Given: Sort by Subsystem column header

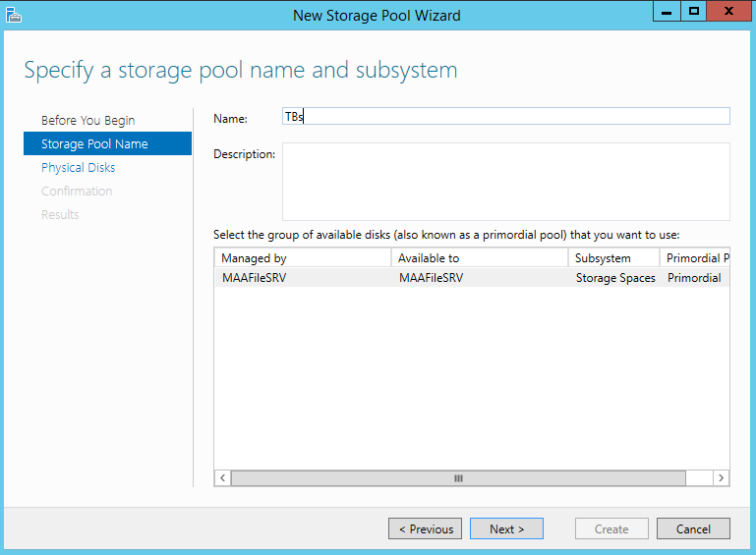Looking at the screenshot, I should pos(613,257).
